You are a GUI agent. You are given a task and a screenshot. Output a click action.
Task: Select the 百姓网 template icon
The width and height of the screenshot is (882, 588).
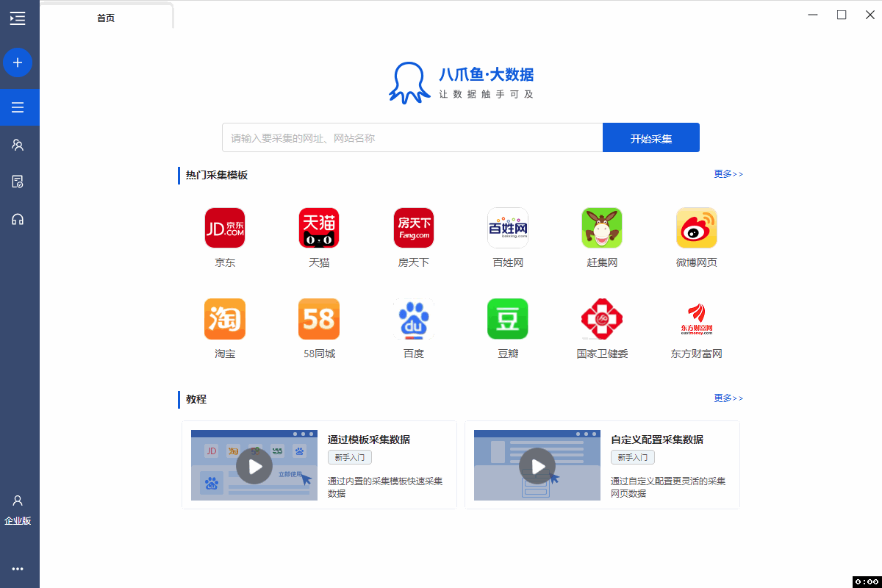508,228
